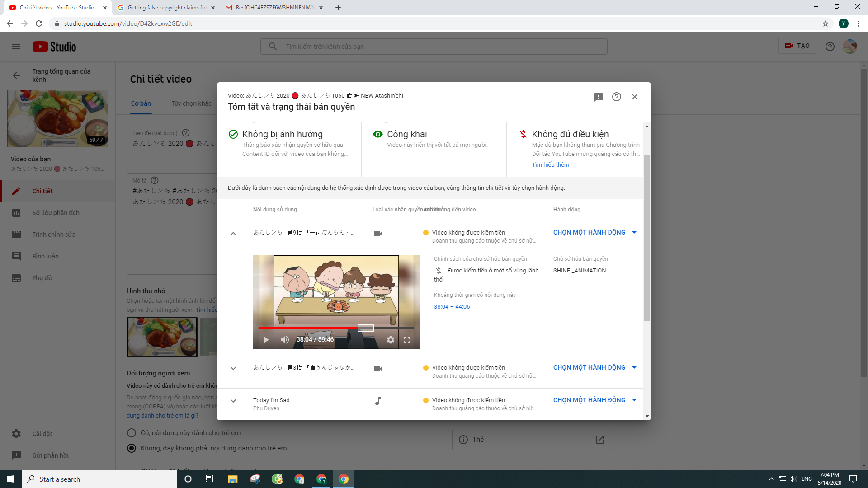Image resolution: width=868 pixels, height=488 pixels.
Task: Open a new browser tab
Action: 338,8
